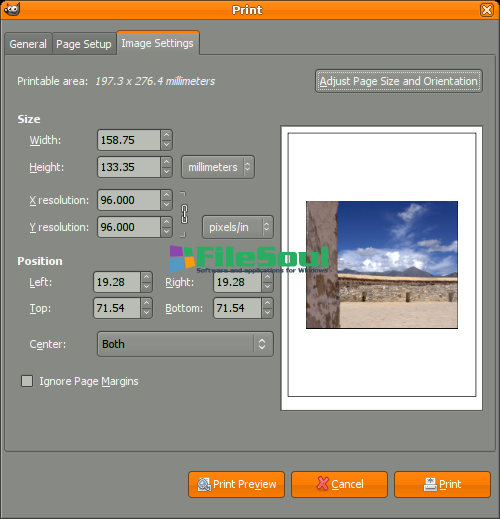Toggle the resolution chain link icon
500x519 pixels.
(184, 214)
